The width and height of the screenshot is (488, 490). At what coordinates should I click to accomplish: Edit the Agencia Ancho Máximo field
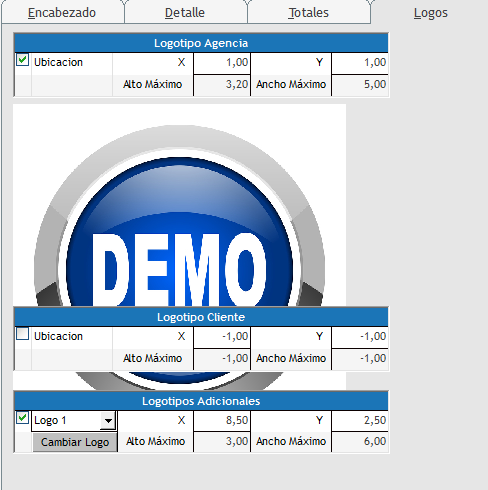360,85
